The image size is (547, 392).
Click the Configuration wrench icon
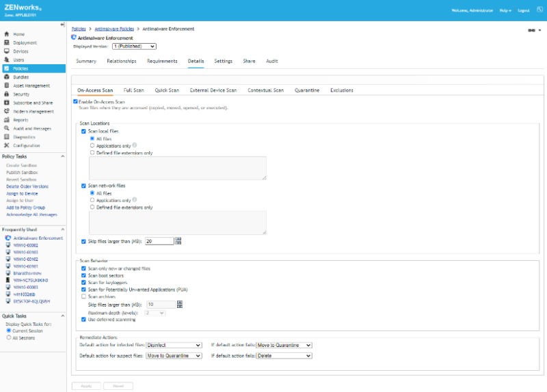[x=6, y=145]
